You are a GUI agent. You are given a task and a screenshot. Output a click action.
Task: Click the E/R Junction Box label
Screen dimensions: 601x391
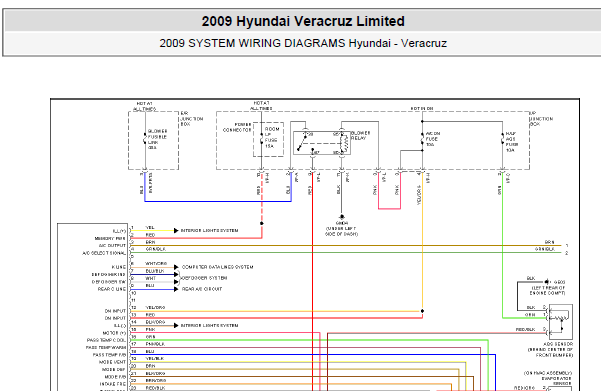(x=192, y=119)
